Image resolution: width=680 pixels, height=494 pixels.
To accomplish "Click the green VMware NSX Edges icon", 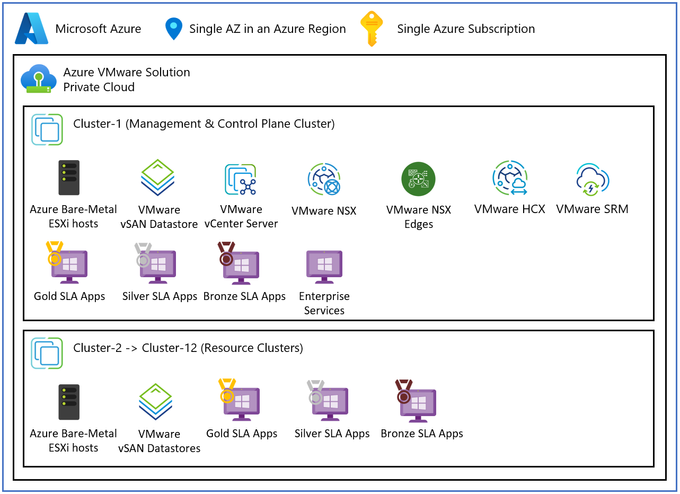I will point(418,179).
